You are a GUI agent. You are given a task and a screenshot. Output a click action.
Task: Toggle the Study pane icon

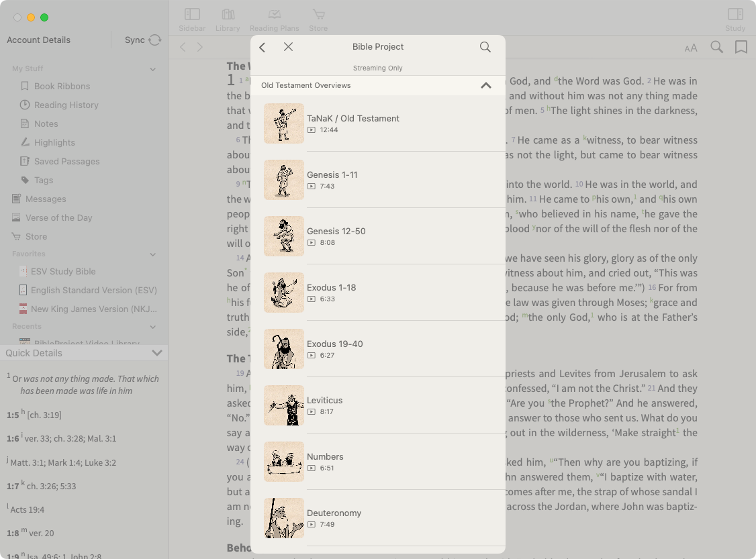(x=735, y=15)
